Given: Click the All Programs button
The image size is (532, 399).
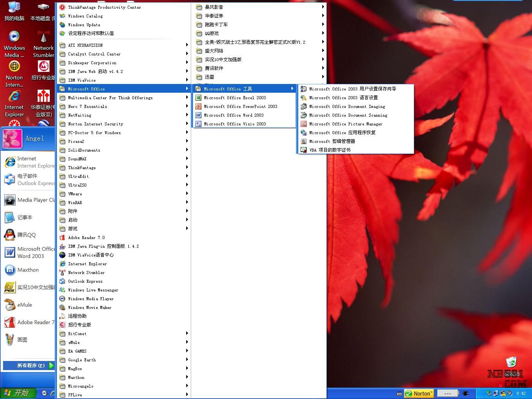Looking at the screenshot, I should 29,366.
